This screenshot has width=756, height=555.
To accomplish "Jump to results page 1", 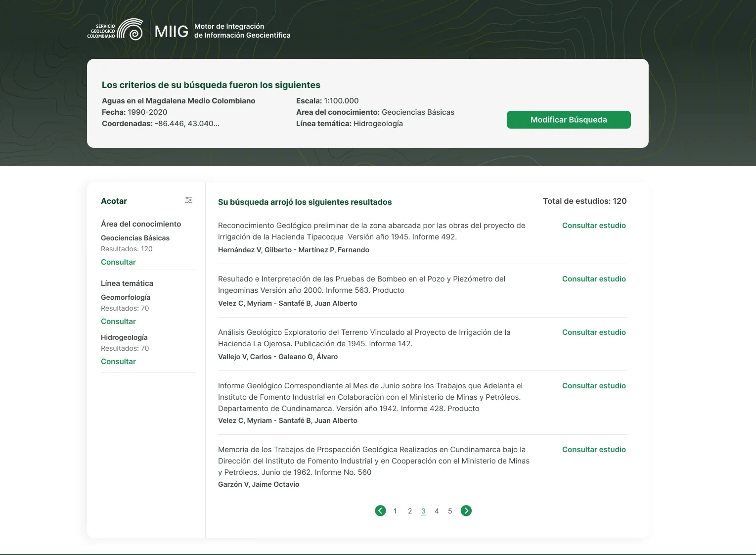I will tap(395, 511).
